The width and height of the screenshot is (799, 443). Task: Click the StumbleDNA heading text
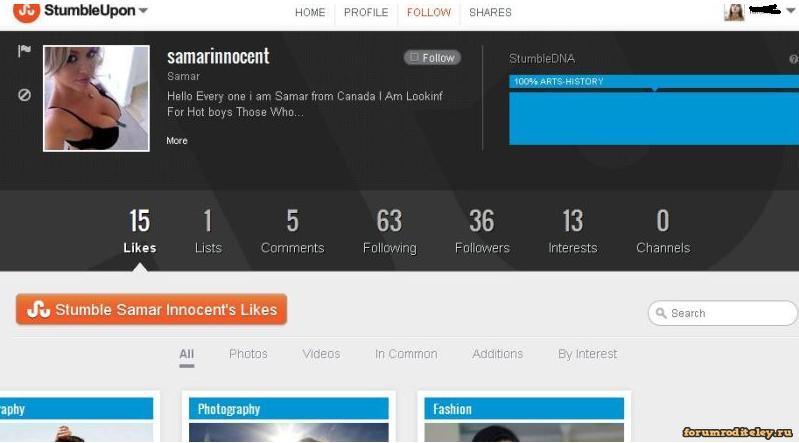[542, 59]
